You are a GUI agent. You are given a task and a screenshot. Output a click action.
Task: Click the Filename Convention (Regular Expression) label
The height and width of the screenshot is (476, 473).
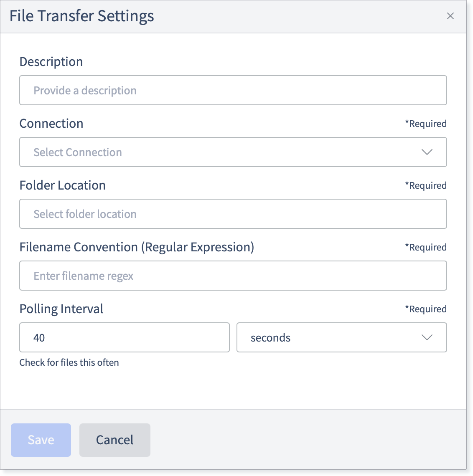pos(137,247)
